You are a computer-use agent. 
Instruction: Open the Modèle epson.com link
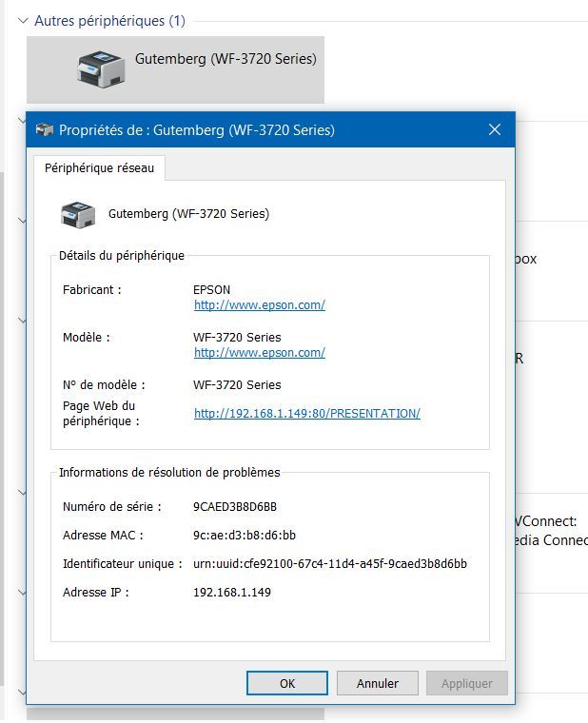[260, 353]
